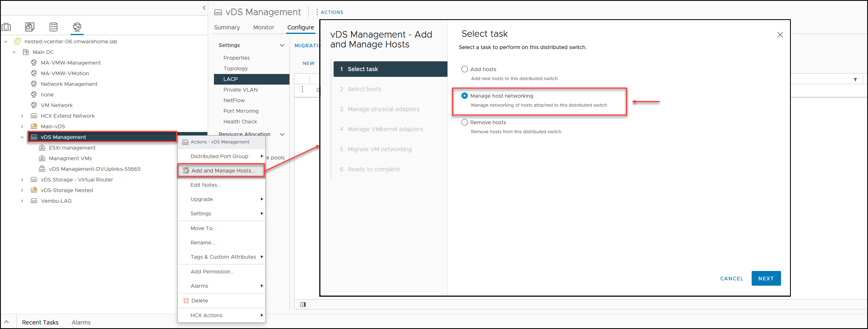Choose Add and Manage Hosts menu entry
This screenshot has width=868, height=329.
(x=222, y=170)
